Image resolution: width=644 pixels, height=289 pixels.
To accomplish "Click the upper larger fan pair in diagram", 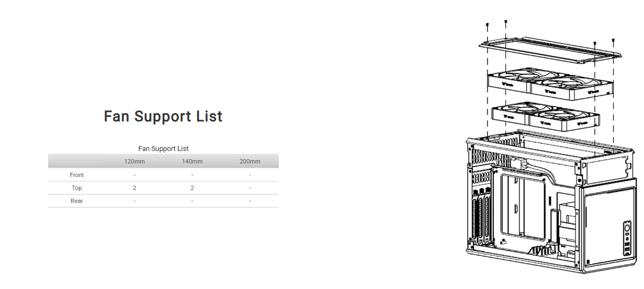I will point(550,84).
